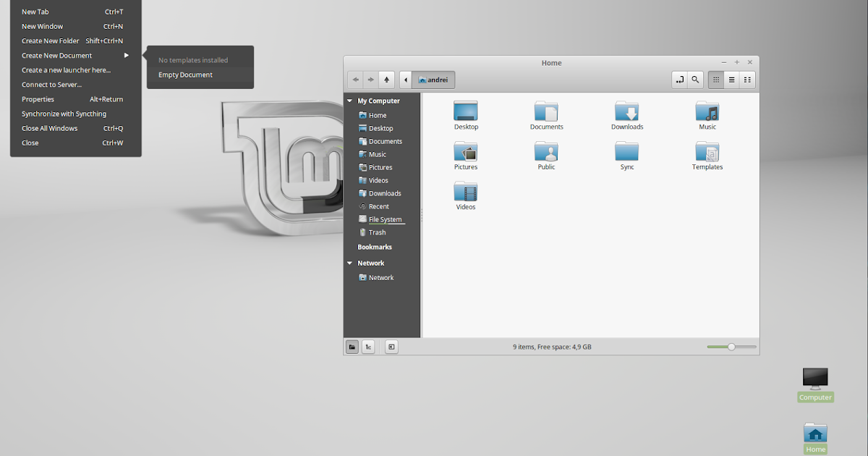Go back using the toolbar back arrow
This screenshot has height=456, width=868.
click(355, 80)
